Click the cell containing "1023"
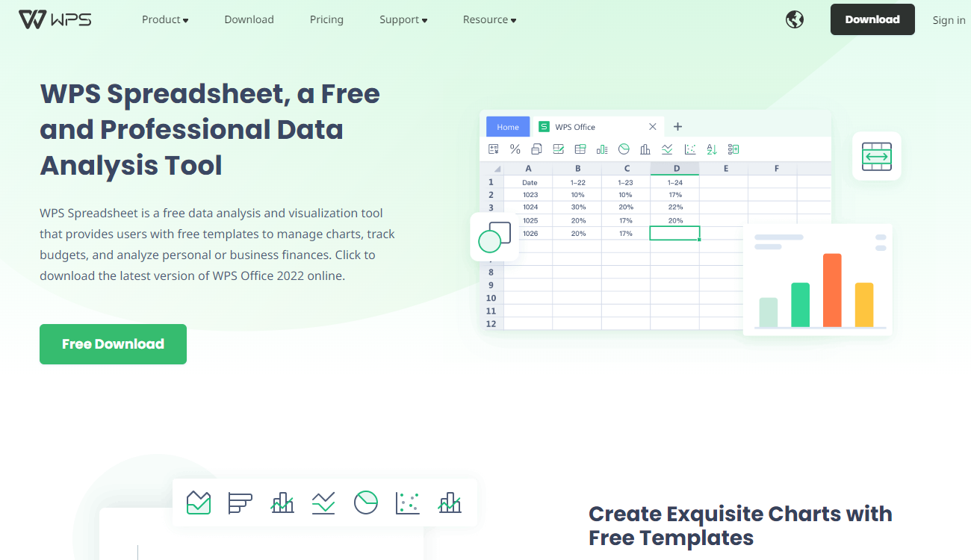The height and width of the screenshot is (560, 971). (529, 195)
